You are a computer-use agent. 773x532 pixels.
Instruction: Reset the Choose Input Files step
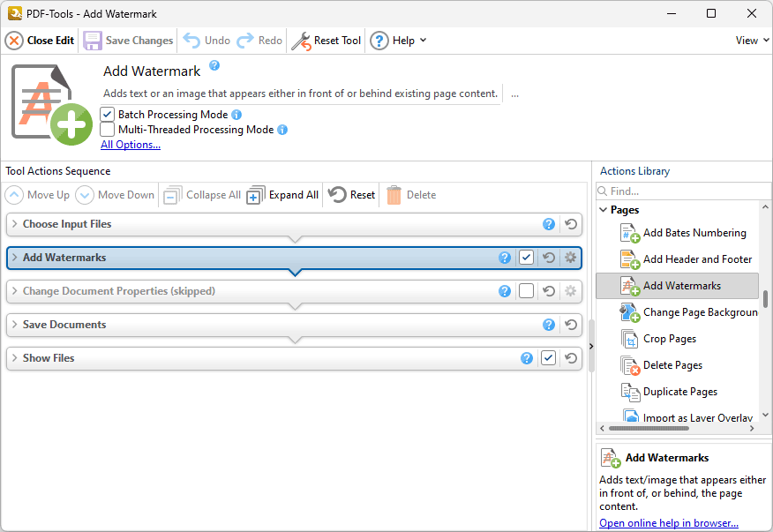point(571,224)
